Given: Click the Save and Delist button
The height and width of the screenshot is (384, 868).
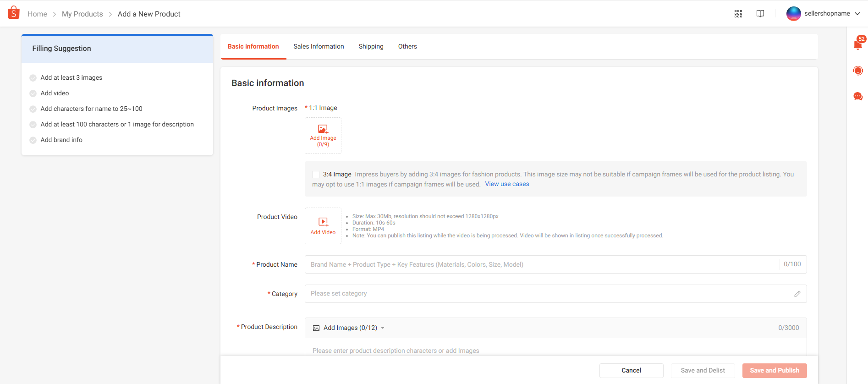Looking at the screenshot, I should coord(703,370).
